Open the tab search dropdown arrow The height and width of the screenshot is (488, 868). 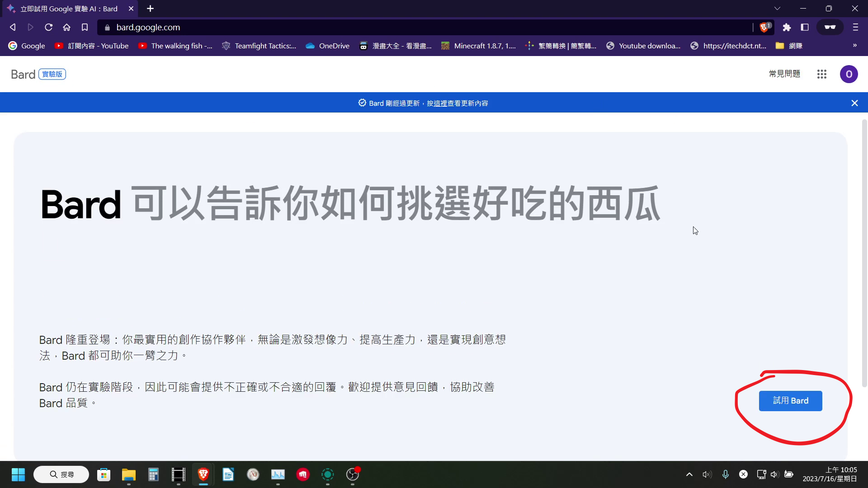777,9
